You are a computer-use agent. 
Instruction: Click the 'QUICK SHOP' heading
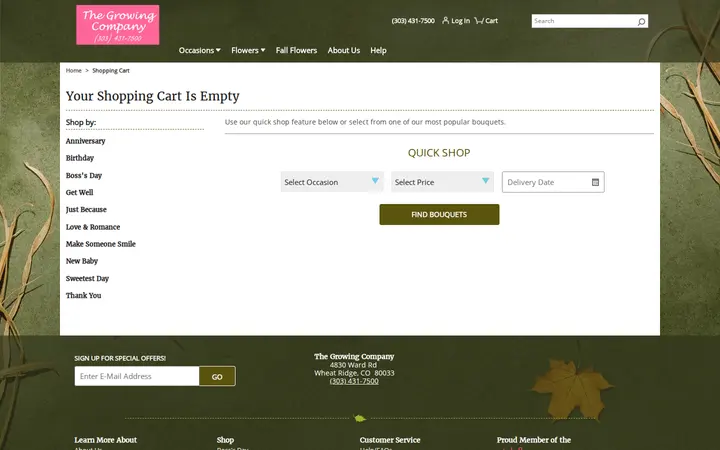pyautogui.click(x=439, y=153)
